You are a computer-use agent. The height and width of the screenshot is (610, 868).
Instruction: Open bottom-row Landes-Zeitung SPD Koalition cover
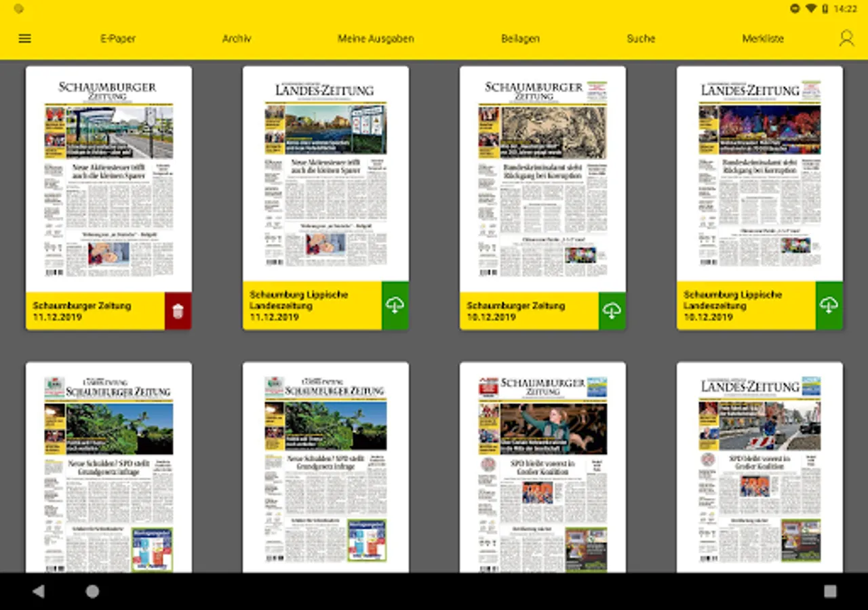(x=759, y=468)
